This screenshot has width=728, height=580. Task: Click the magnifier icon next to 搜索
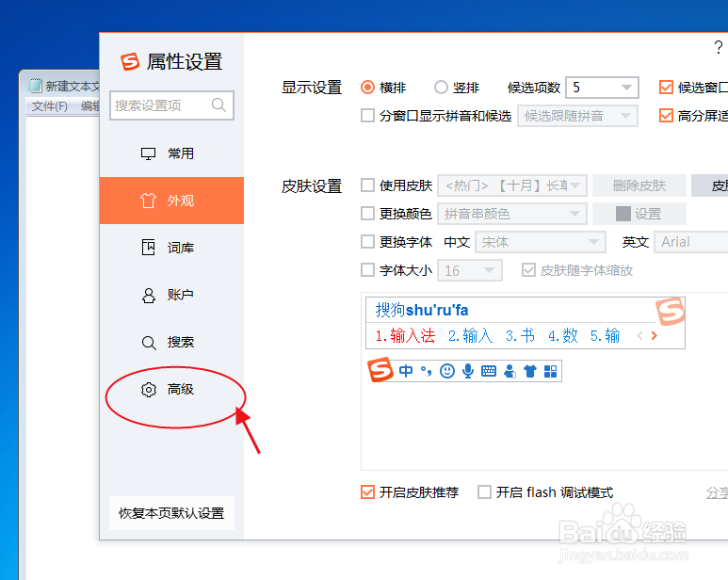point(149,343)
